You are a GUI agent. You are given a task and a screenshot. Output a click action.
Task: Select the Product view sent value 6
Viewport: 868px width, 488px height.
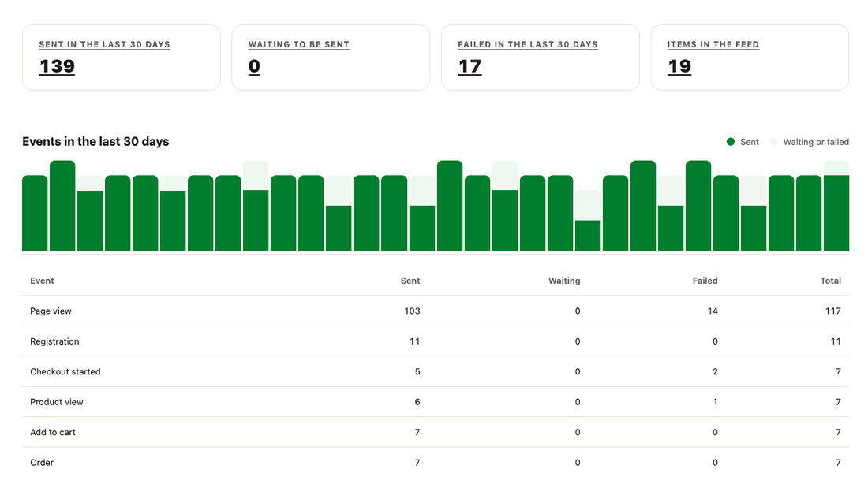click(417, 402)
